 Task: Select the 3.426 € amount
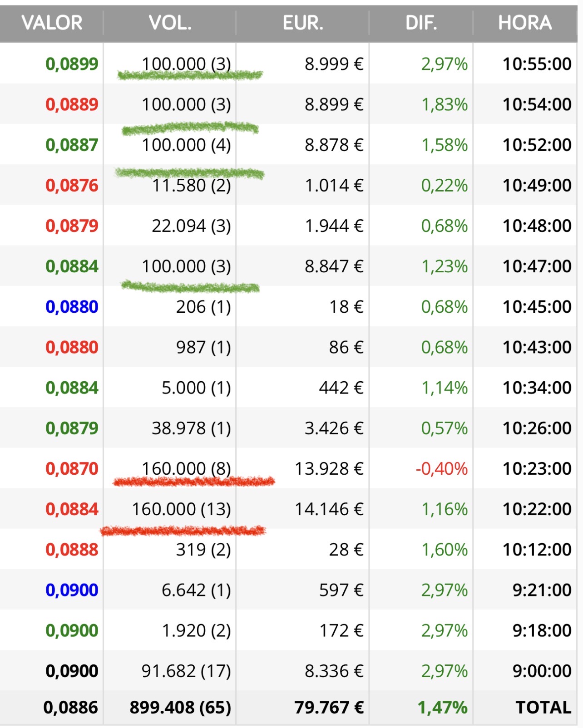(334, 428)
